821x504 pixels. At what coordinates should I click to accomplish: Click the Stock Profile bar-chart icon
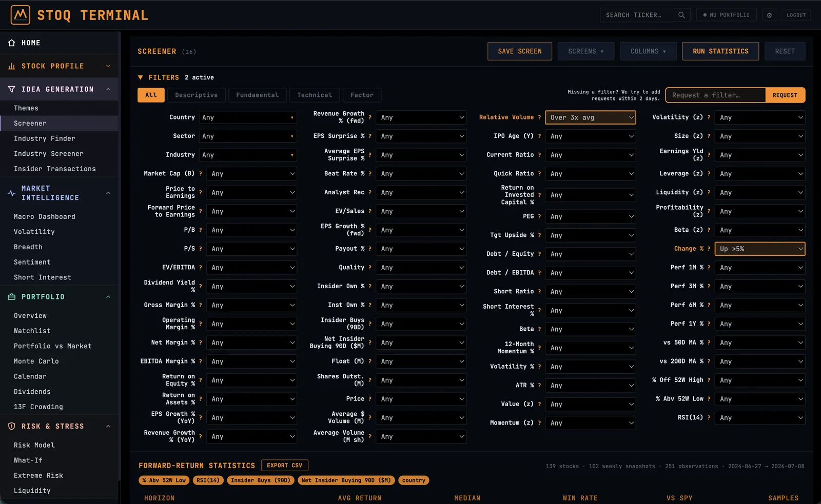click(x=12, y=66)
